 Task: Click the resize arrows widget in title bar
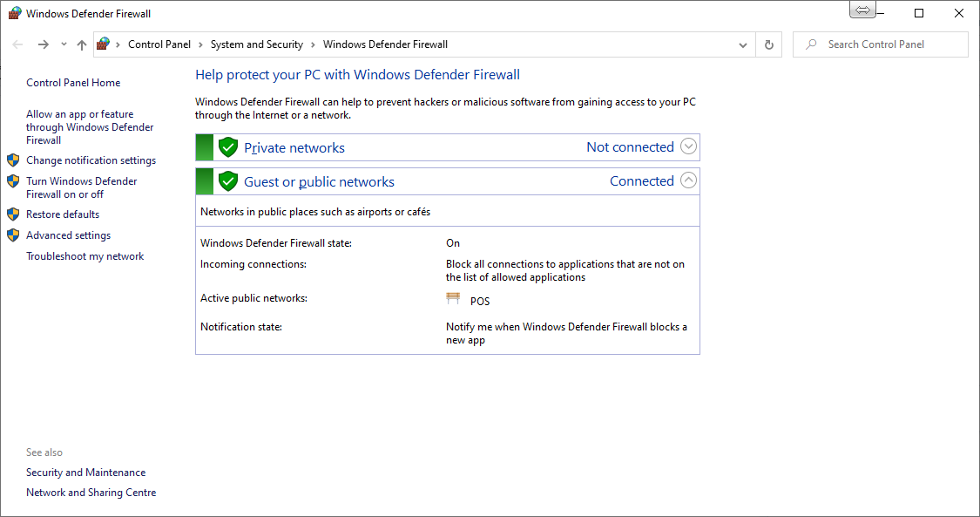pos(862,10)
